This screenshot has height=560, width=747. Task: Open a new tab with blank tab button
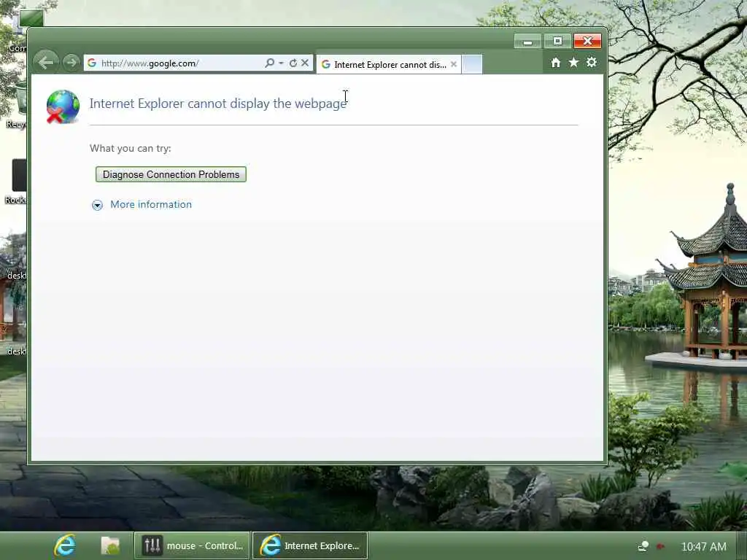472,64
